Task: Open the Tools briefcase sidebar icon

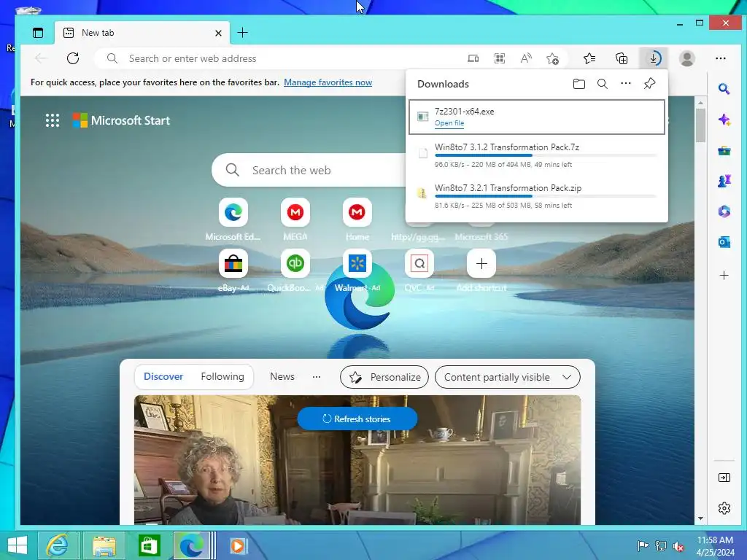Action: (724, 151)
